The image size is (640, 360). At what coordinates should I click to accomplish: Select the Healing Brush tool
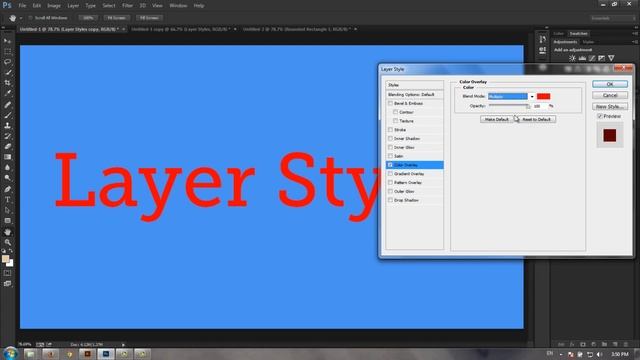[7, 104]
